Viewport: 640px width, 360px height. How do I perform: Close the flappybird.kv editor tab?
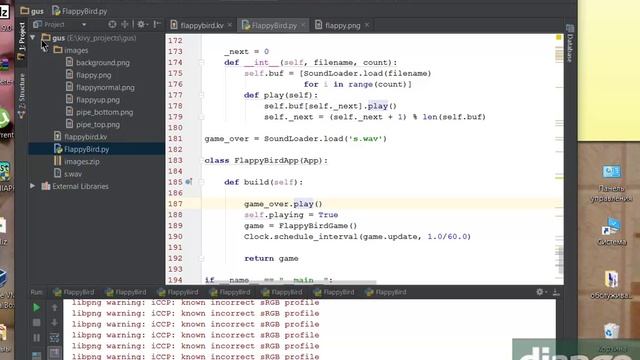230,25
